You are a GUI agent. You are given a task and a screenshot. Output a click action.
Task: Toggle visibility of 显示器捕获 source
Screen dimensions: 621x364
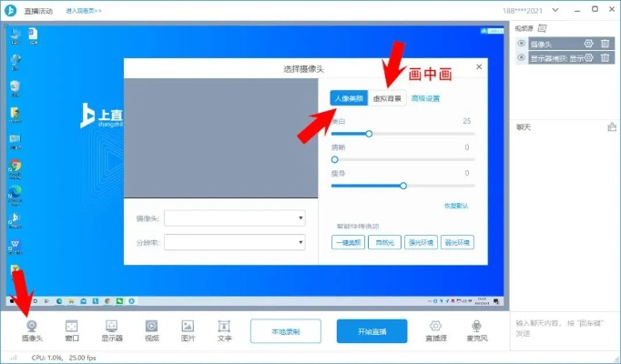[x=522, y=57]
